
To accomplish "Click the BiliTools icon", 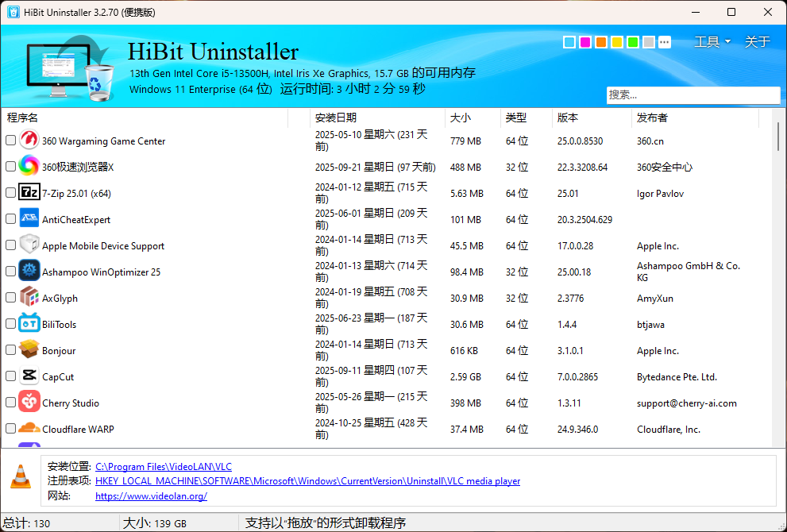I will (29, 323).
